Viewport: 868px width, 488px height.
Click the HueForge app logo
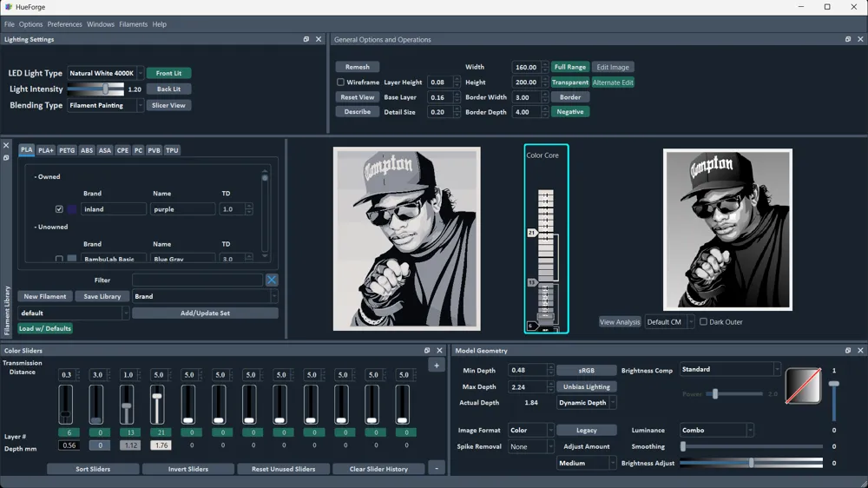click(x=9, y=7)
